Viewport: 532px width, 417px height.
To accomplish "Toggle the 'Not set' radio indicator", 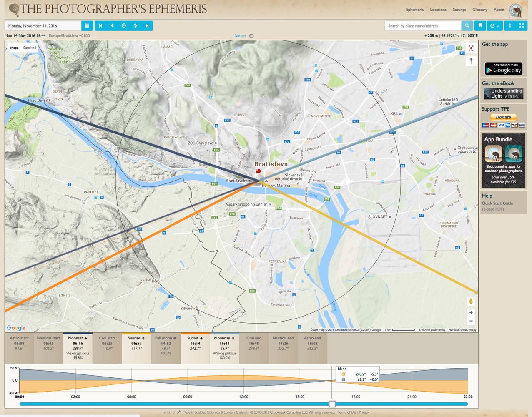I will (x=251, y=36).
